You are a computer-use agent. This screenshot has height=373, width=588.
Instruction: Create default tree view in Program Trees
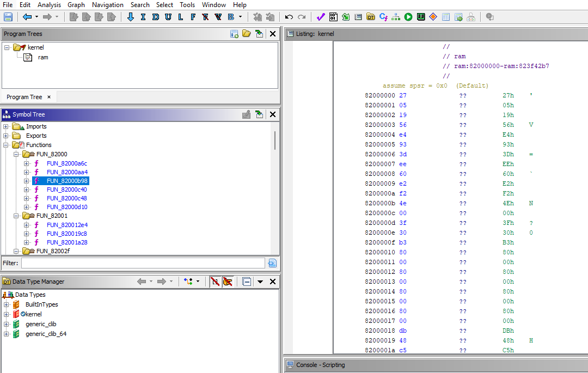click(234, 34)
